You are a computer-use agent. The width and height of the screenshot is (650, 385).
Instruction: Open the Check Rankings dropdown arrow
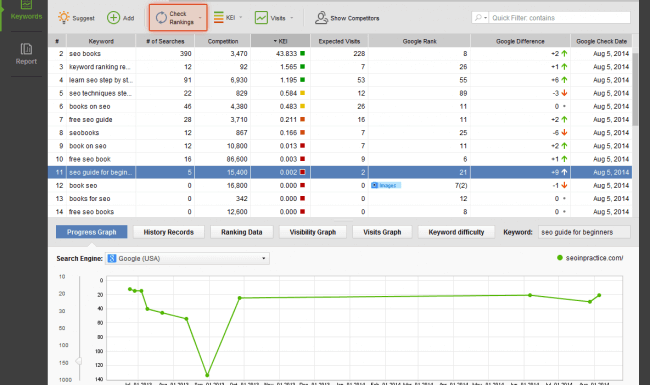coord(200,18)
